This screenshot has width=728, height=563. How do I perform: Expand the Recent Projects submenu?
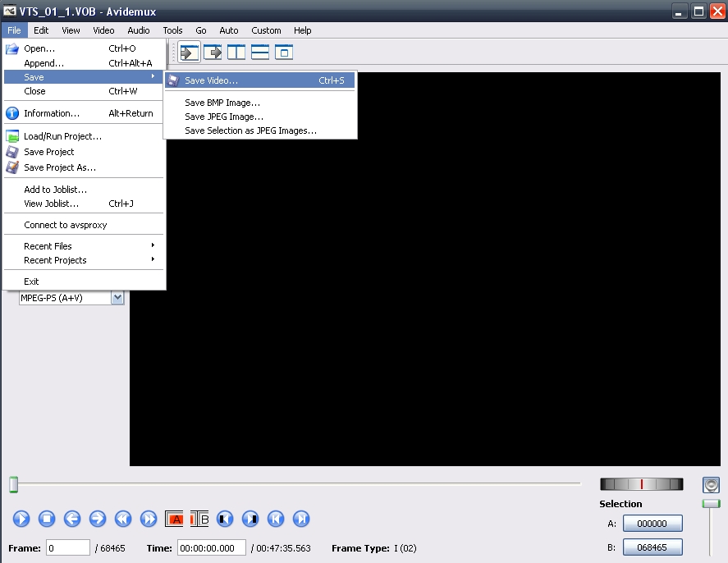coord(84,260)
